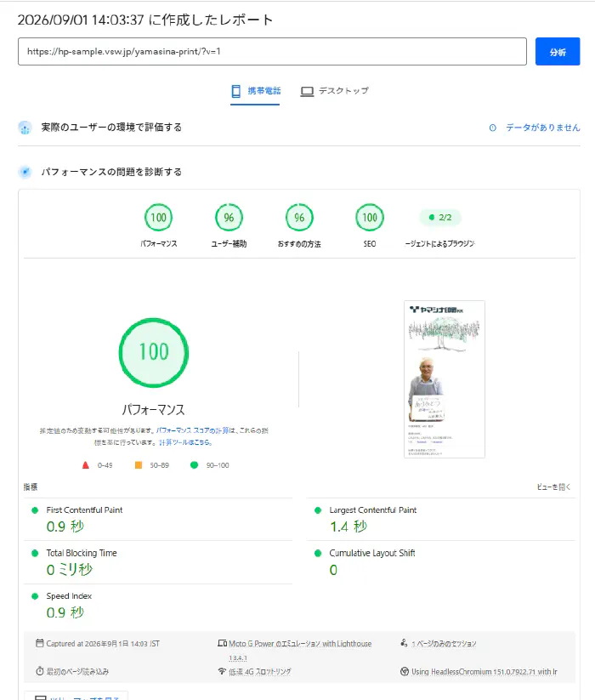The height and width of the screenshot is (700, 595).
Task: Click the page screenshot thumbnail
Action: pyautogui.click(x=445, y=379)
